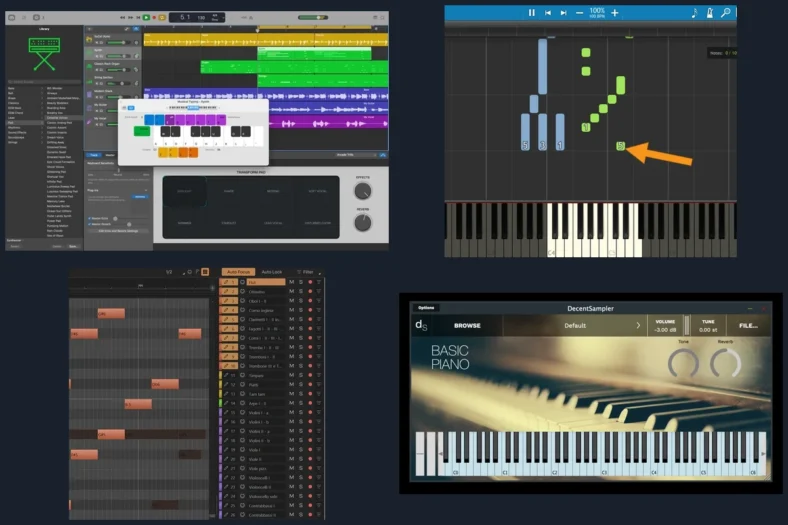Screen dimensions: 788x525
Task: Select the keyboard view icon in Musical Typing
Action: (x=131, y=108)
